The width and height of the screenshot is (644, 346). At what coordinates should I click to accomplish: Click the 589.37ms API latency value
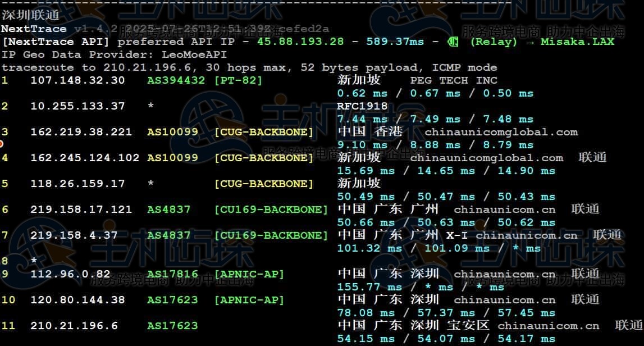click(x=395, y=42)
